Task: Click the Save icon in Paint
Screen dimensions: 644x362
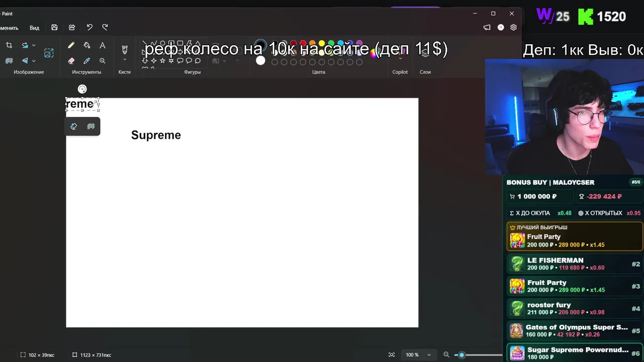Action: click(x=54, y=27)
